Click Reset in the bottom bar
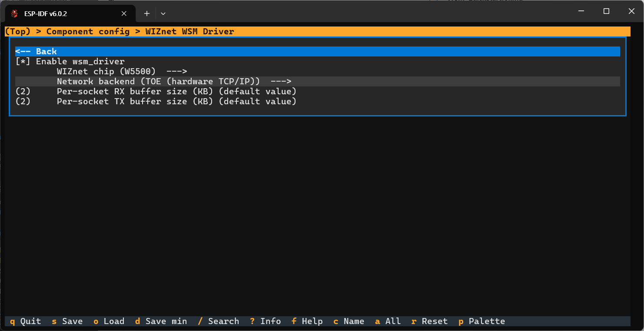 tap(430, 321)
